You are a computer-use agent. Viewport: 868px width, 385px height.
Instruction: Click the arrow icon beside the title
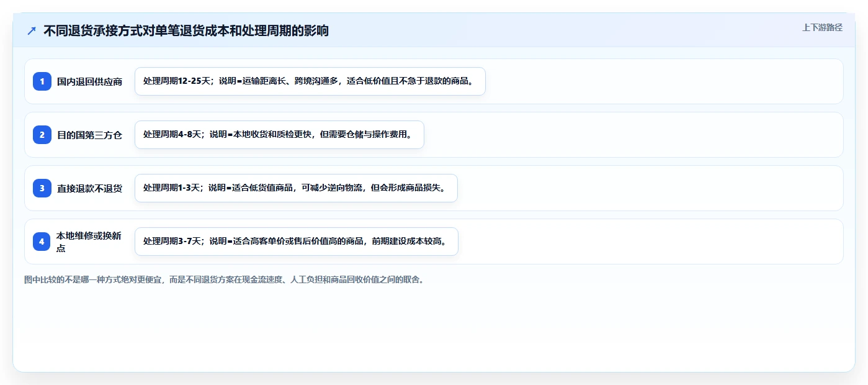[x=32, y=30]
